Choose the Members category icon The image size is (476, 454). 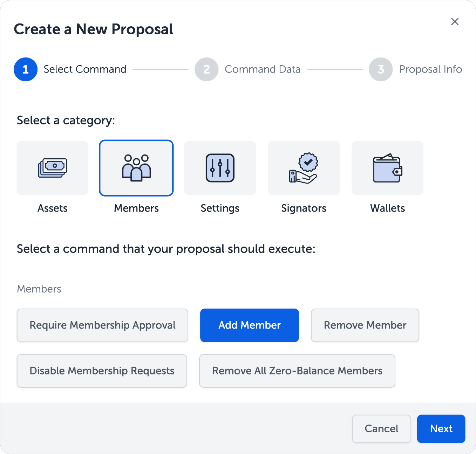[136, 168]
